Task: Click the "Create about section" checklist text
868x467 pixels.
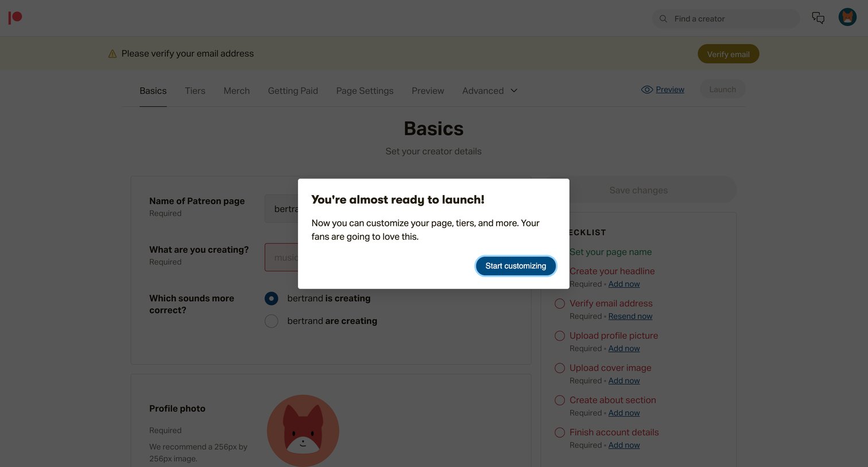Action: (x=613, y=400)
